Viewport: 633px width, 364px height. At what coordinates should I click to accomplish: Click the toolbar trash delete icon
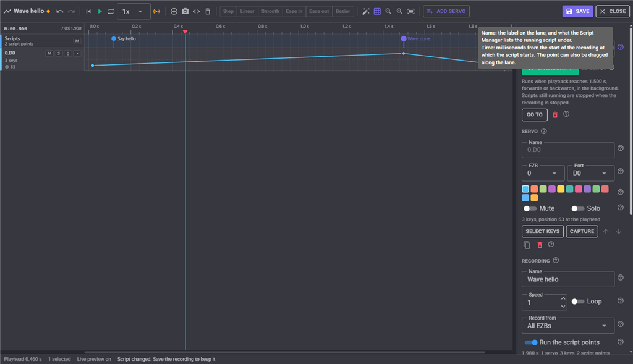pos(208,11)
